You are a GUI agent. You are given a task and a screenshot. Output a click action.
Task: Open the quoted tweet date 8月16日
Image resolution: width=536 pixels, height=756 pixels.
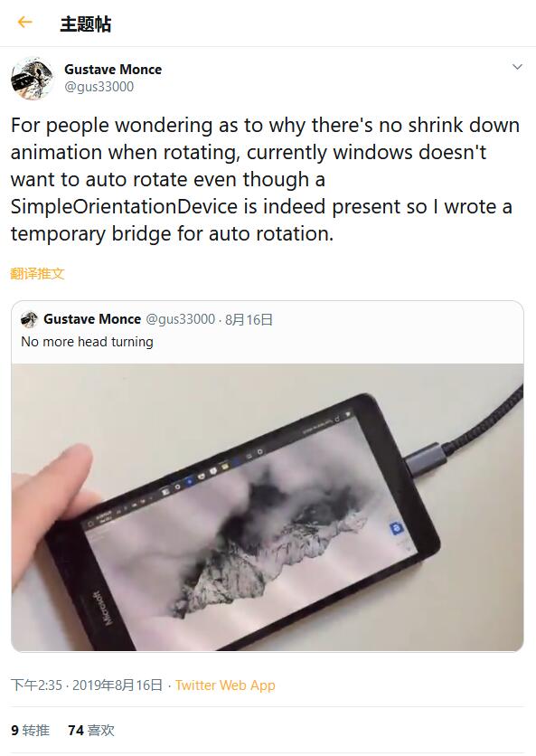pos(249,319)
